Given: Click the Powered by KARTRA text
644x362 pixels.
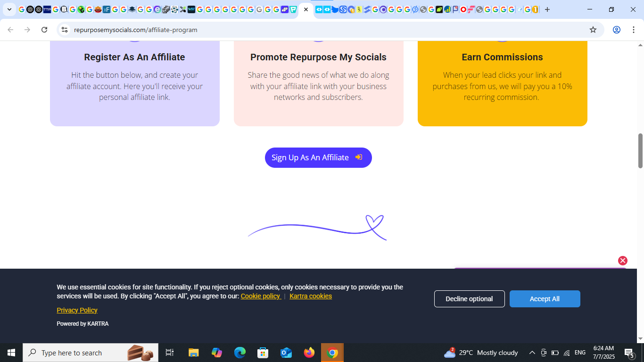Looking at the screenshot, I should pyautogui.click(x=83, y=324).
